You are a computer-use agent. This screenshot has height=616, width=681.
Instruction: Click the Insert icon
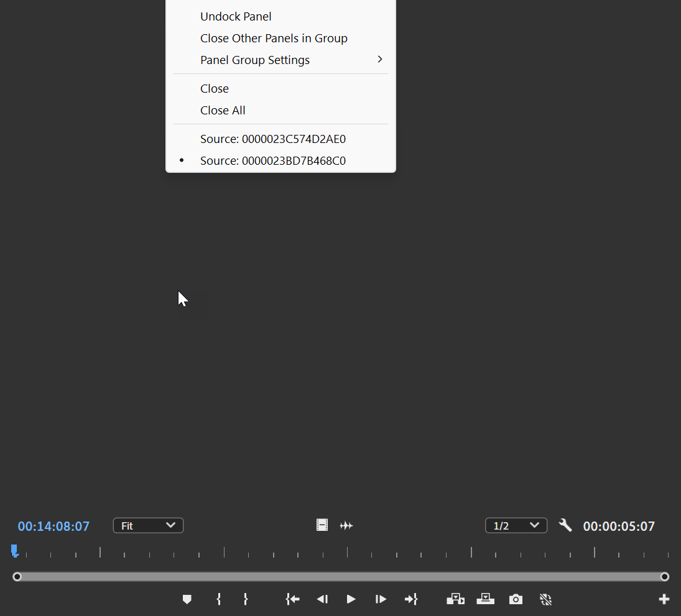(456, 599)
